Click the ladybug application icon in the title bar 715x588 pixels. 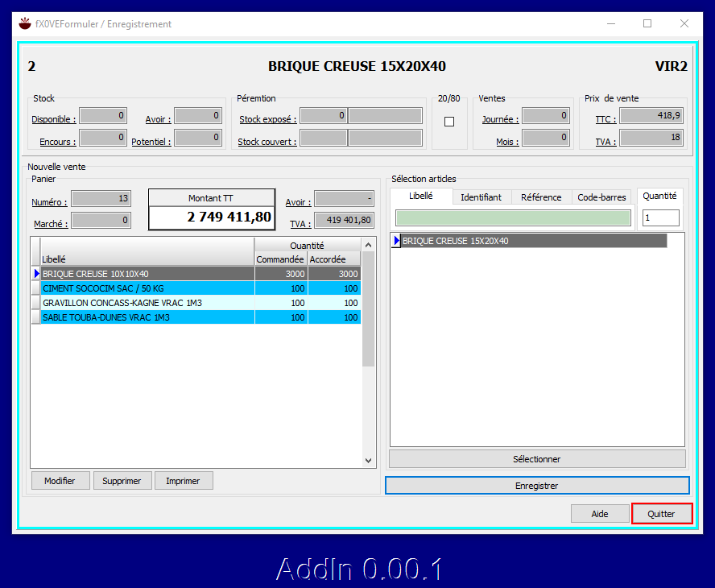[x=24, y=23]
